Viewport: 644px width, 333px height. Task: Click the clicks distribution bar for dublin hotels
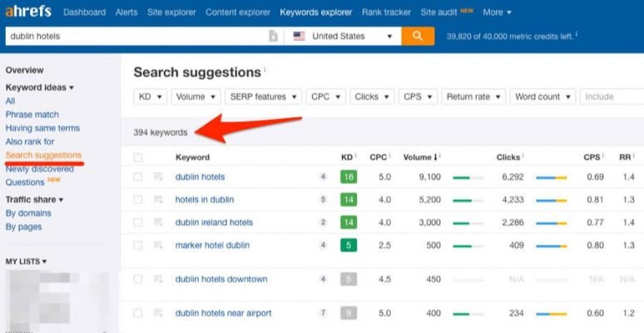551,177
